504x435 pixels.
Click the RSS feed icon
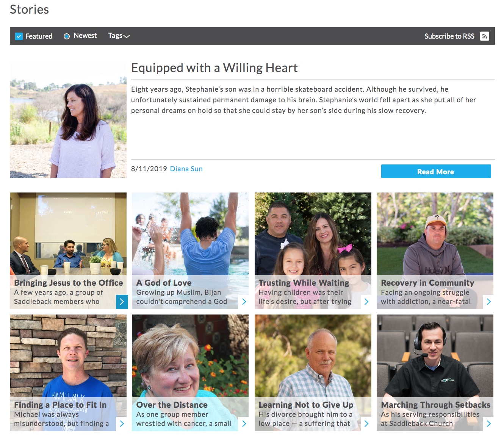(484, 36)
